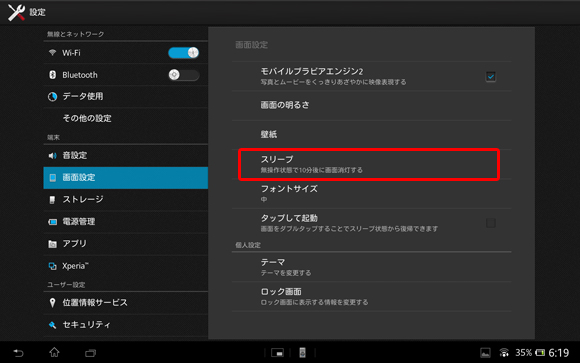Open 音設定 sound settings
The image size is (580, 363).
pyautogui.click(x=126, y=155)
